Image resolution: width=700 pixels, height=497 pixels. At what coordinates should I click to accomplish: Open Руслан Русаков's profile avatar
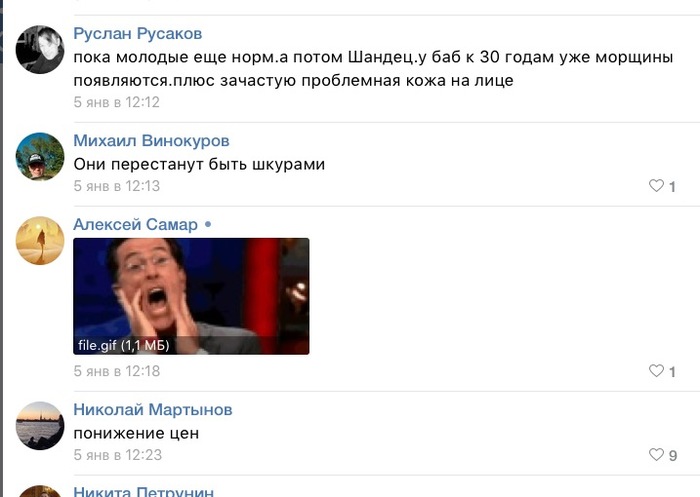click(x=40, y=49)
